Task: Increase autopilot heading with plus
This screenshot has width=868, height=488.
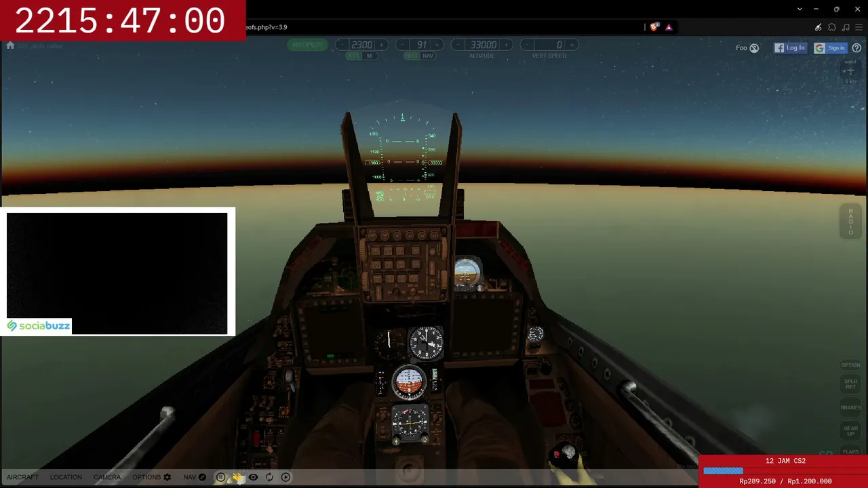Action: coord(437,45)
